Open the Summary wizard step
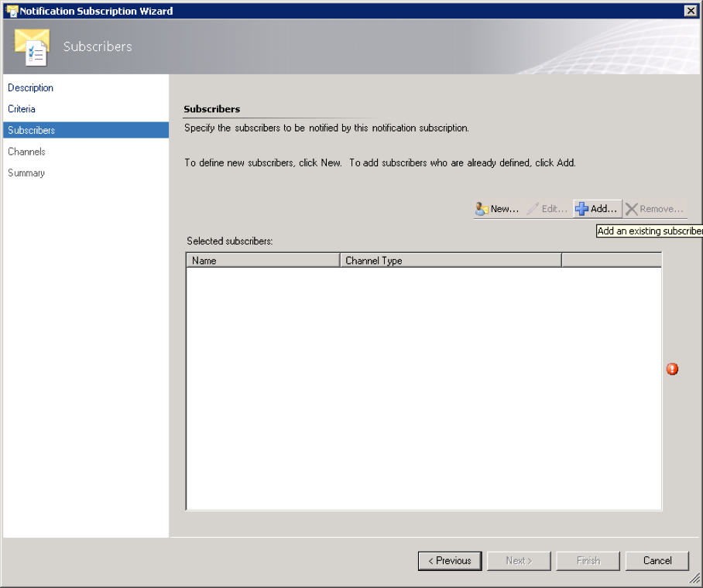The height and width of the screenshot is (588, 703). point(26,173)
